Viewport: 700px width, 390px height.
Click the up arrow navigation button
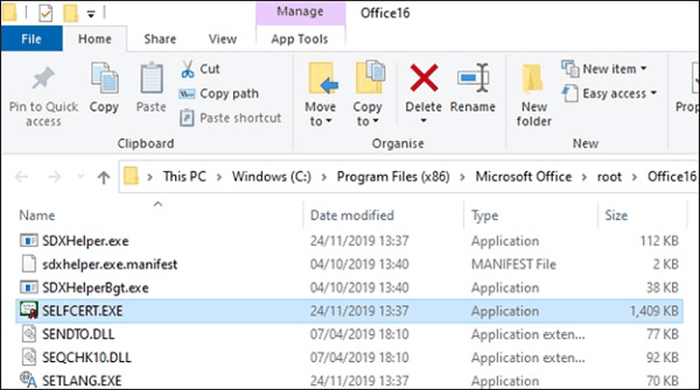pos(104,177)
